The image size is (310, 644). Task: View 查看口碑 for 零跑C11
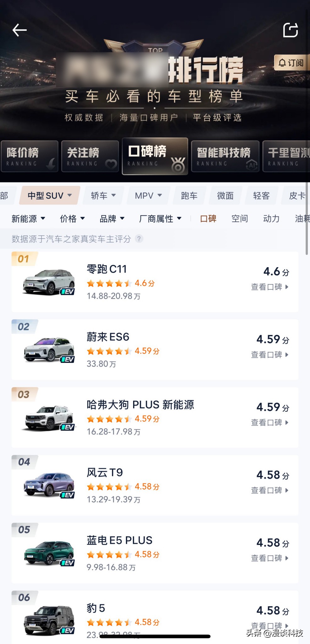pos(270,287)
